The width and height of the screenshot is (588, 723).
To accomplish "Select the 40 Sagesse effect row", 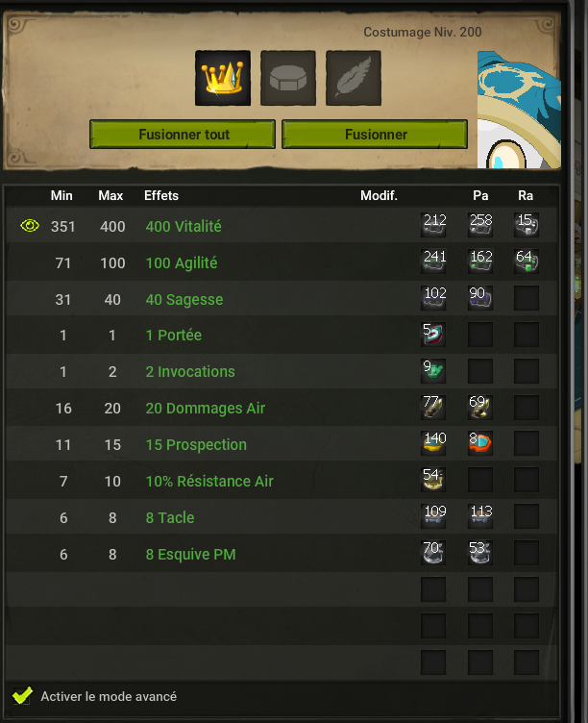I will tap(282, 299).
